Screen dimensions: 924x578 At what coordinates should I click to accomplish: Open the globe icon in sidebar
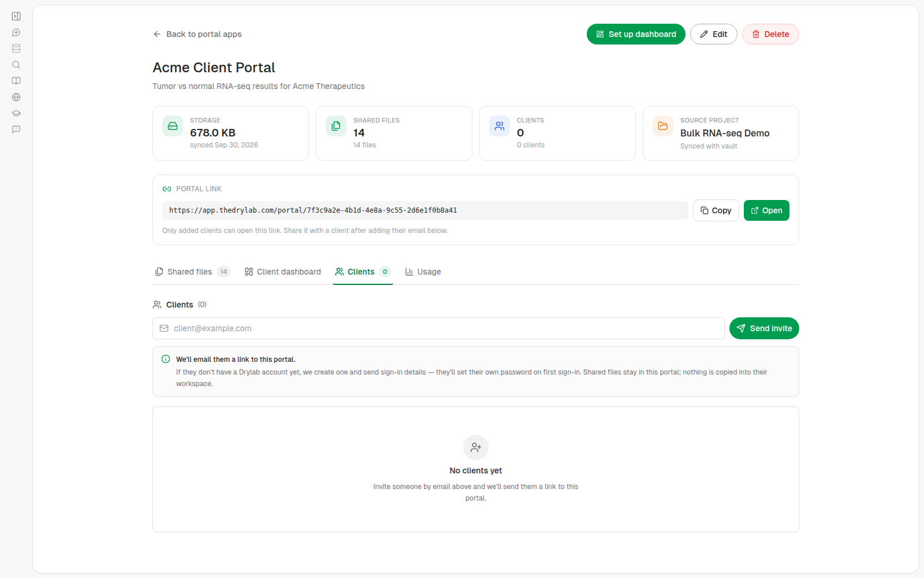[x=16, y=97]
